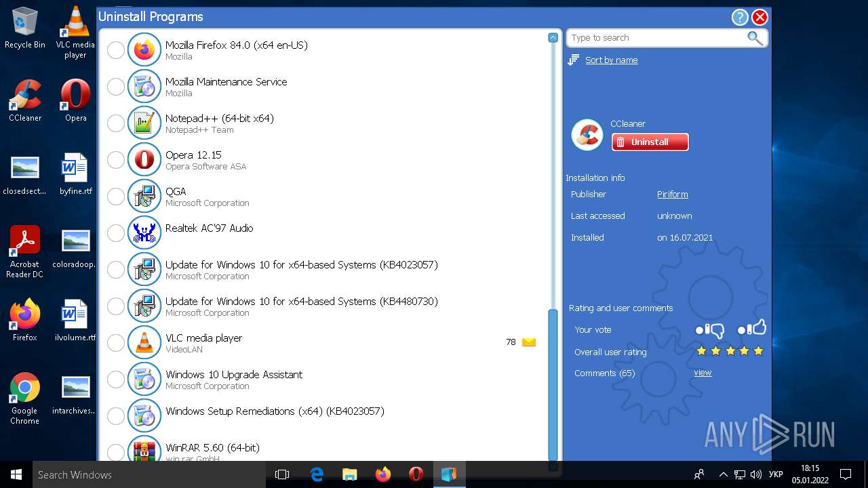
Task: Click the program list scrollbar thumb
Action: tap(553, 385)
